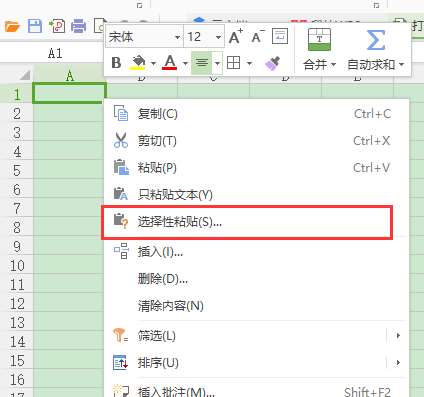Screen dimensions: 424x397
Task: Expand the borders dropdown arrow
Action: [249, 63]
